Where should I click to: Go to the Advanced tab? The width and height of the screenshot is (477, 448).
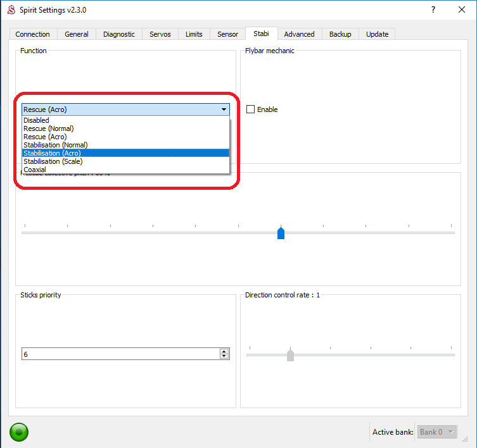(299, 34)
